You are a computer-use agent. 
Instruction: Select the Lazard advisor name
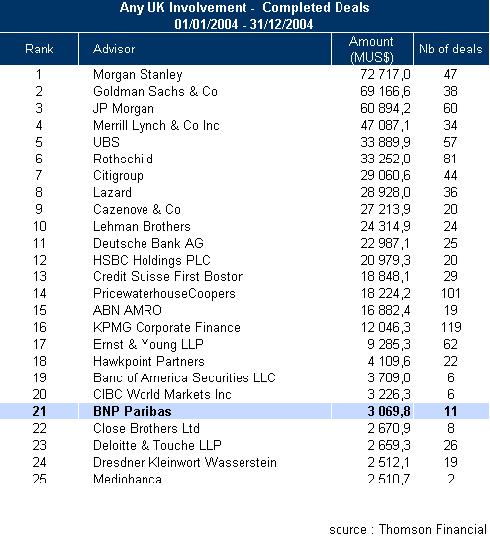(x=112, y=192)
